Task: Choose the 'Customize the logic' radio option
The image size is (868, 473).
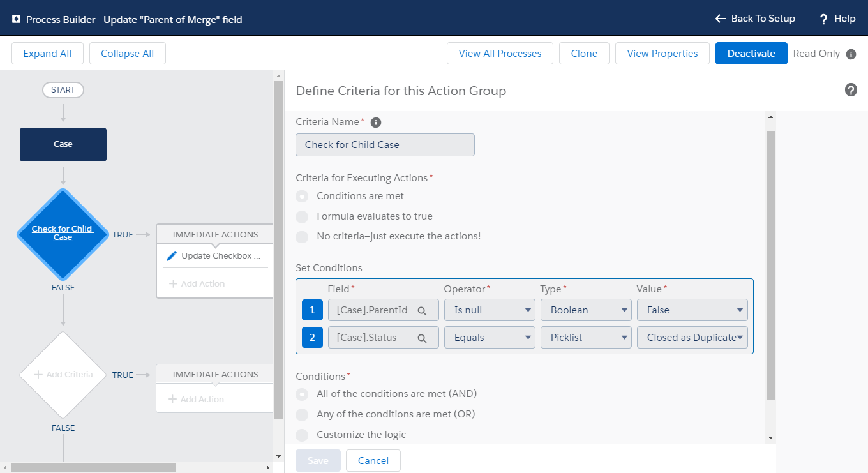Action: point(302,435)
